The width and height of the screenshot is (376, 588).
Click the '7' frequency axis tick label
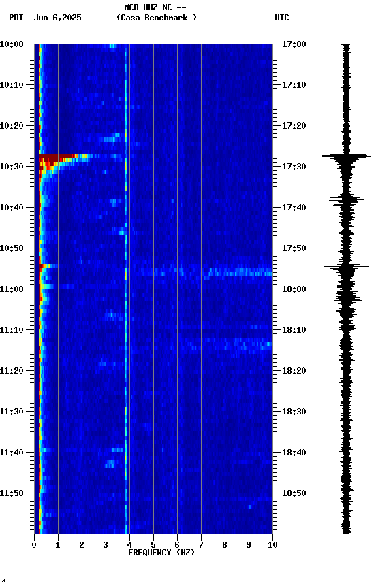click(x=201, y=545)
